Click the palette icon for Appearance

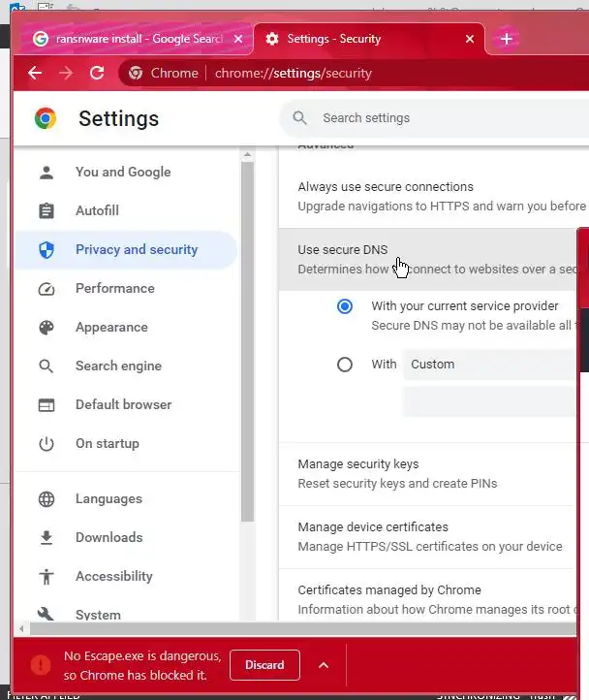[46, 328]
